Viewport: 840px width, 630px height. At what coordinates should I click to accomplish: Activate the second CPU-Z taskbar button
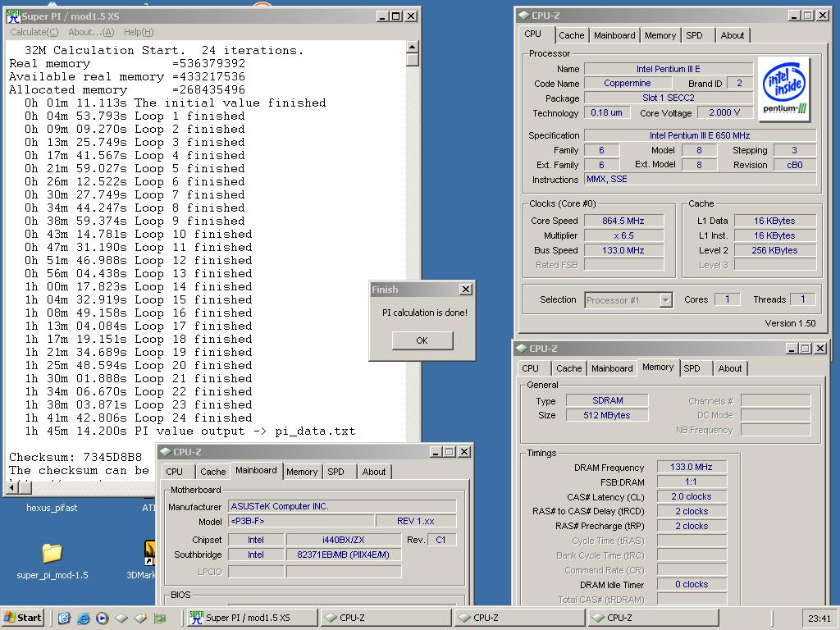(518, 618)
